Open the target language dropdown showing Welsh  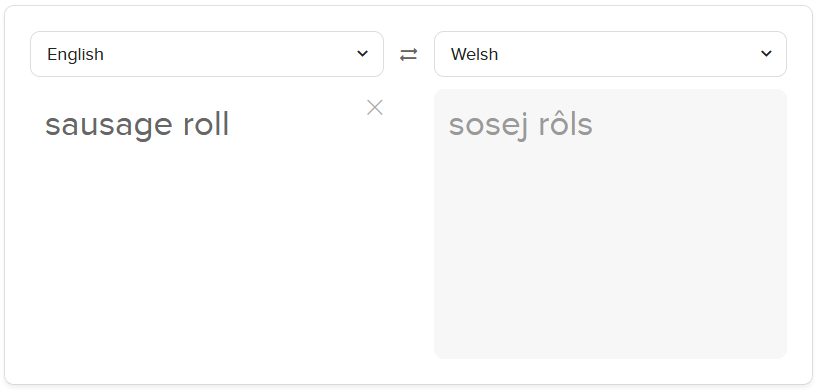tap(610, 54)
